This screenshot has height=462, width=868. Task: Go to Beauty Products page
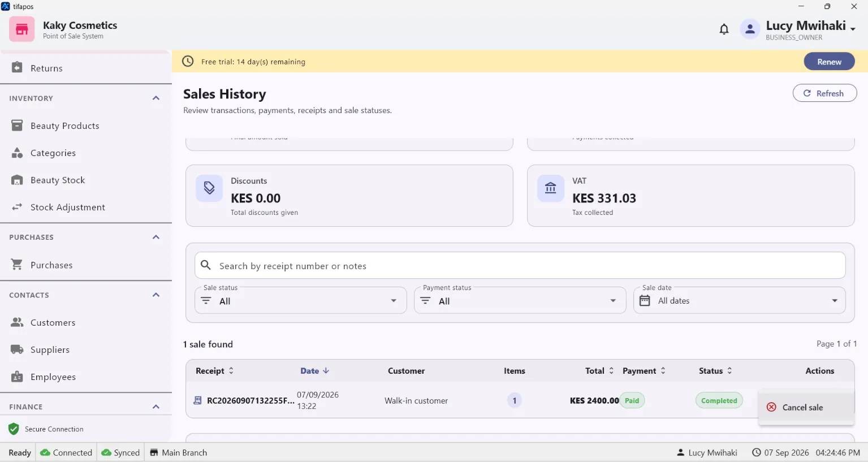coord(86,126)
